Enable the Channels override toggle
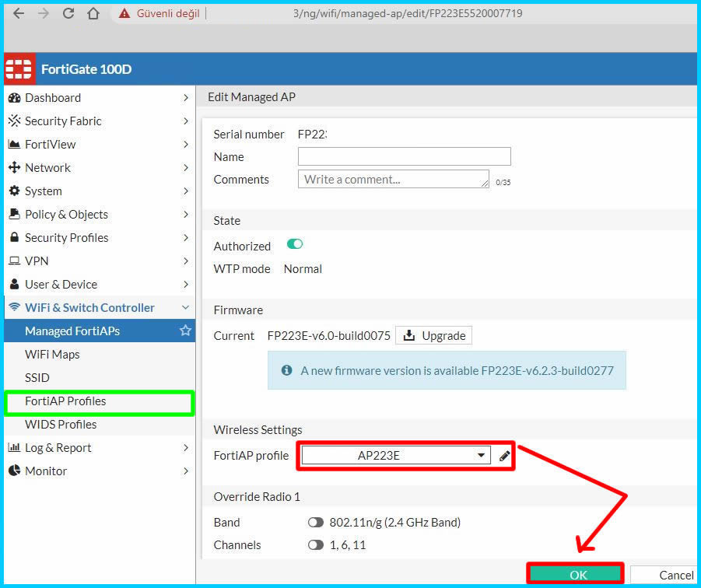The width and height of the screenshot is (701, 588). pos(316,545)
